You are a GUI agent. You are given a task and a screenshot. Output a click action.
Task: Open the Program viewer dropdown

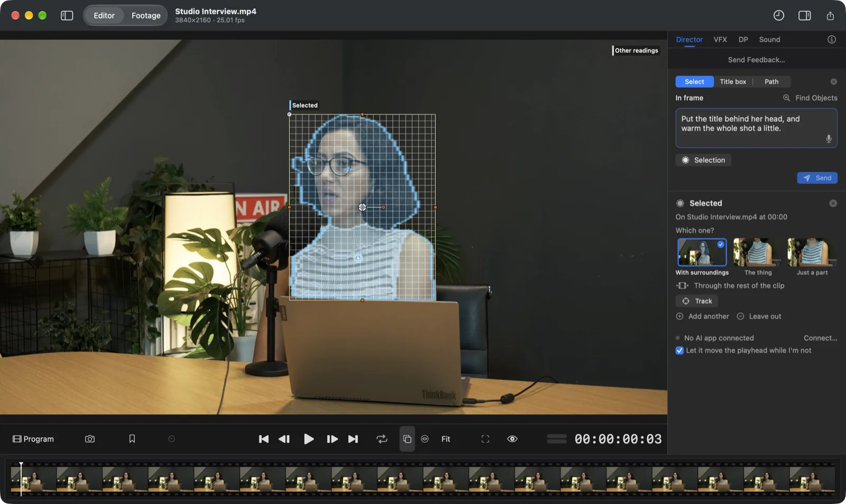click(33, 439)
